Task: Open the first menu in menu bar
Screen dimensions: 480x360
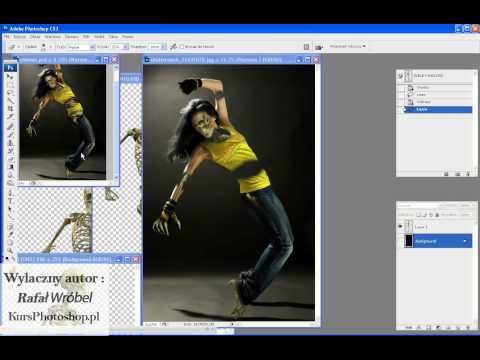Action: pyautogui.click(x=7, y=37)
